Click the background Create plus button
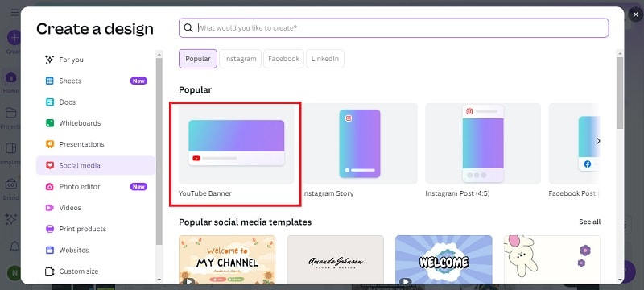The height and width of the screenshot is (290, 644). 14,38
